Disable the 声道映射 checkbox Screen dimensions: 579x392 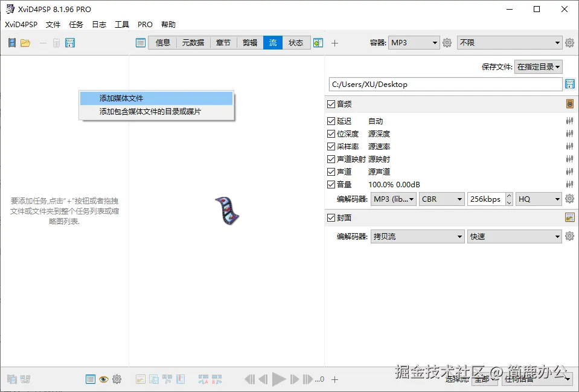pyautogui.click(x=331, y=159)
